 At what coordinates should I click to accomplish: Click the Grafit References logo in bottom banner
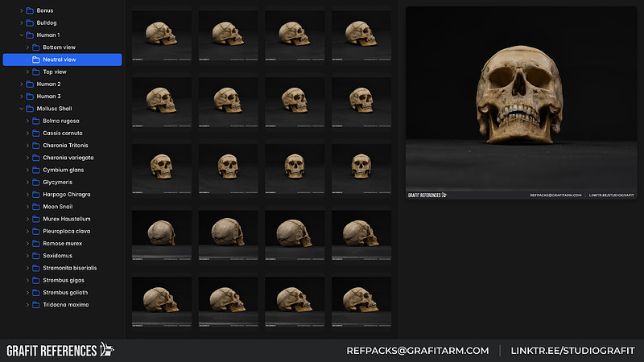coord(60,350)
